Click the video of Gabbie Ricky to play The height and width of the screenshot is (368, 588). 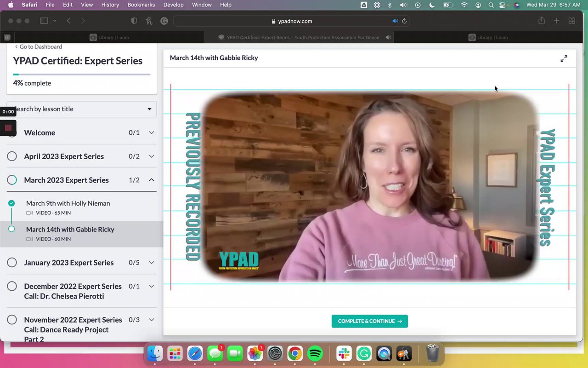pyautogui.click(x=370, y=187)
